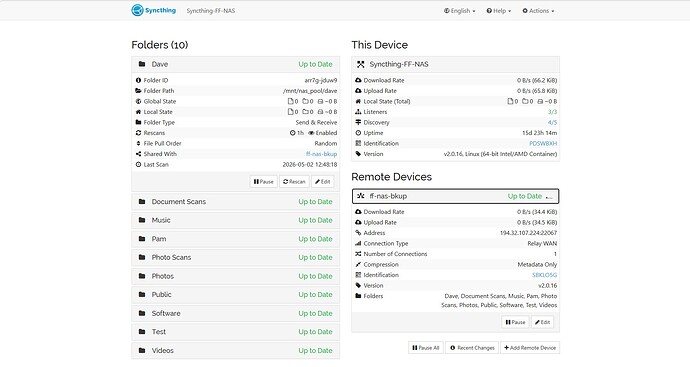690x367 pixels.
Task: Click the This Device identification QR icon
Action: coord(358,143)
